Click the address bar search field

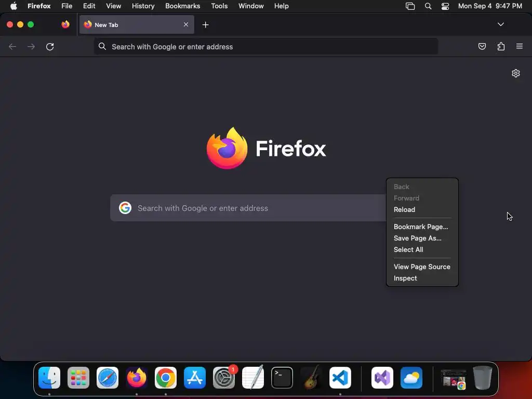(x=265, y=46)
